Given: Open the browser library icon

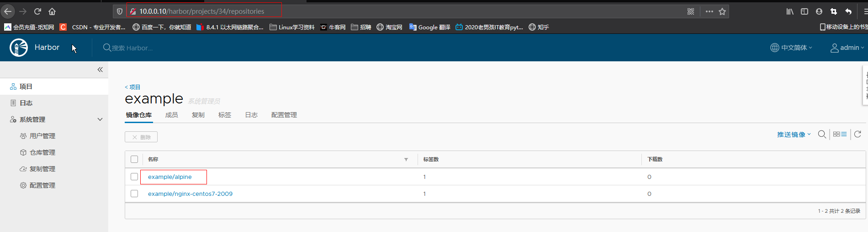Looking at the screenshot, I should tap(790, 11).
